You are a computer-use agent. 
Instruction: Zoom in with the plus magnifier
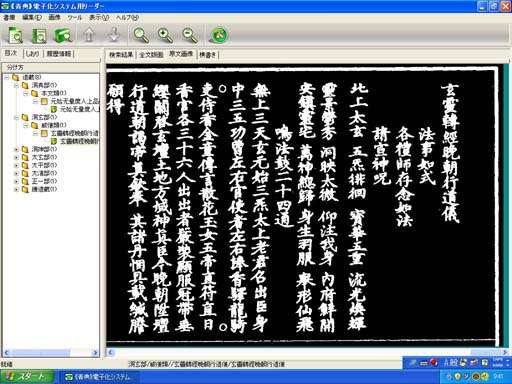[165, 35]
